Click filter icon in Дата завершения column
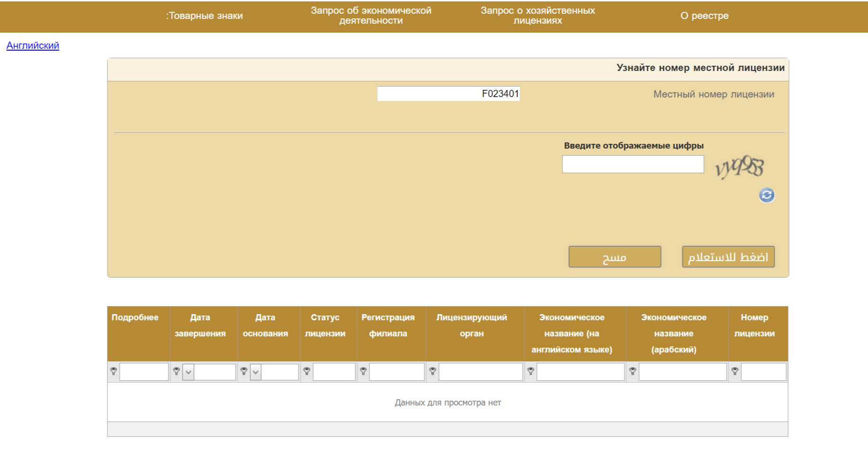 (176, 371)
